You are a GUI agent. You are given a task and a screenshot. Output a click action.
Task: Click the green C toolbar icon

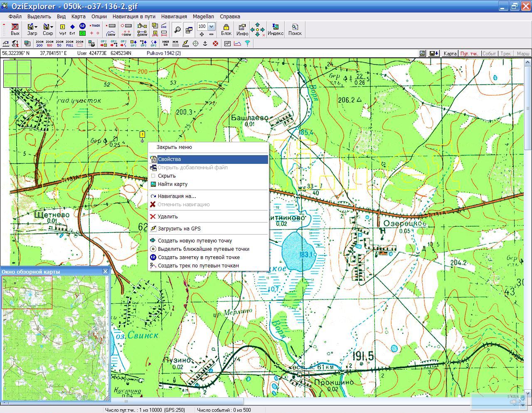coord(82,33)
